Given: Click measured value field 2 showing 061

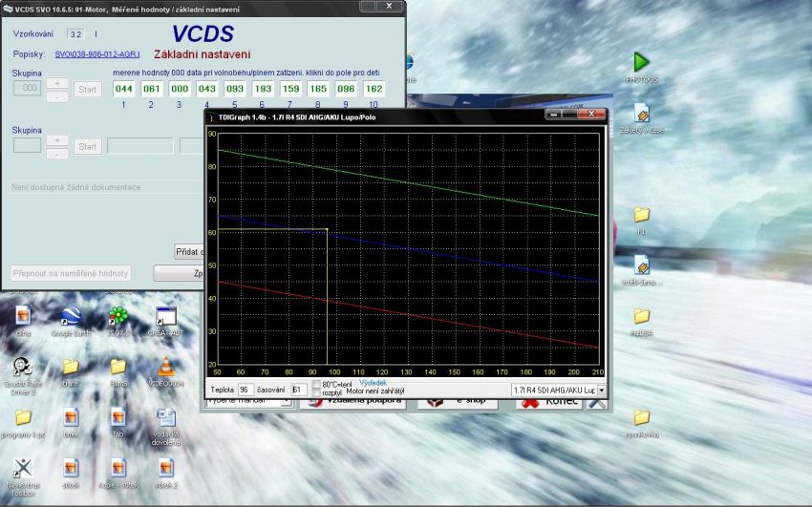Looking at the screenshot, I should tap(151, 89).
